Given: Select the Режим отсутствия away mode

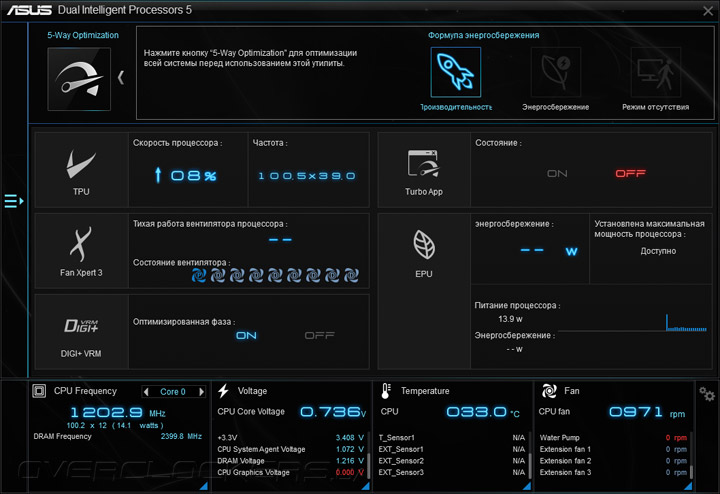Looking at the screenshot, I should pos(656,72).
